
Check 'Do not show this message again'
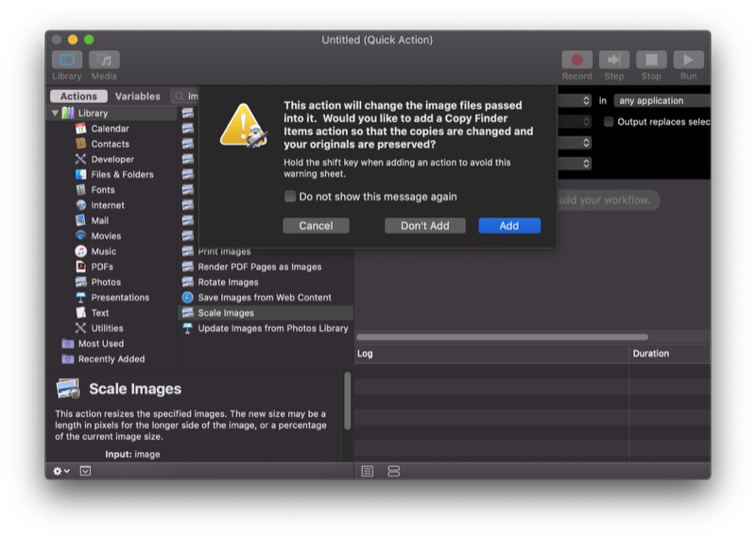click(290, 196)
